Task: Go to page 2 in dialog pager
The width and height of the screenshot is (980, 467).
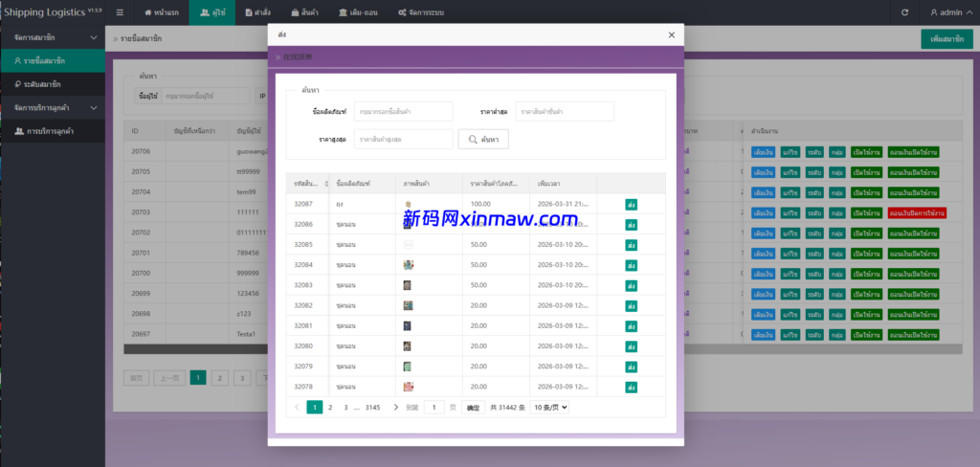Action: click(x=330, y=407)
